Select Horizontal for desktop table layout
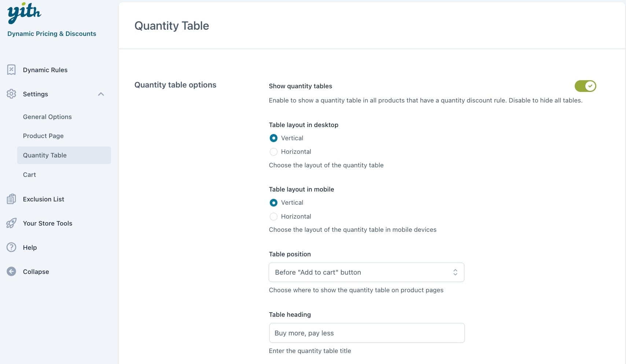The image size is (626, 364). click(273, 152)
